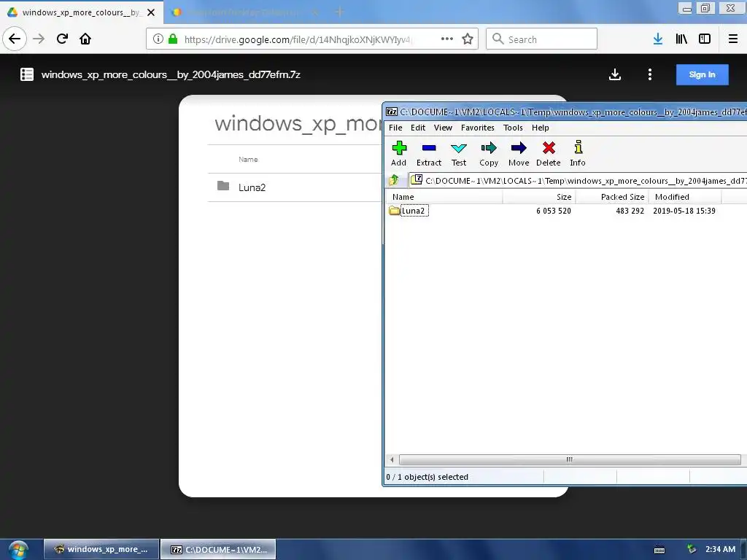Click the red Delete icon in 7-Zip

[549, 153]
